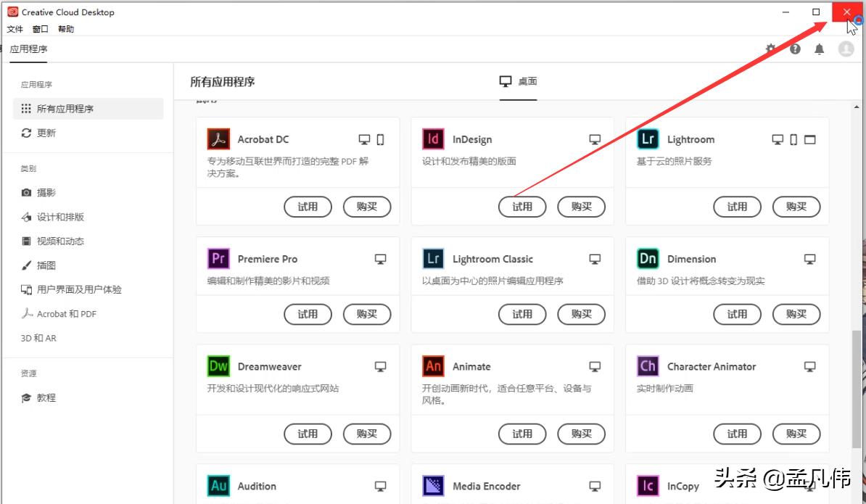This screenshot has width=866, height=504.
Task: Click Animate's desktop platform icon
Action: tap(595, 367)
